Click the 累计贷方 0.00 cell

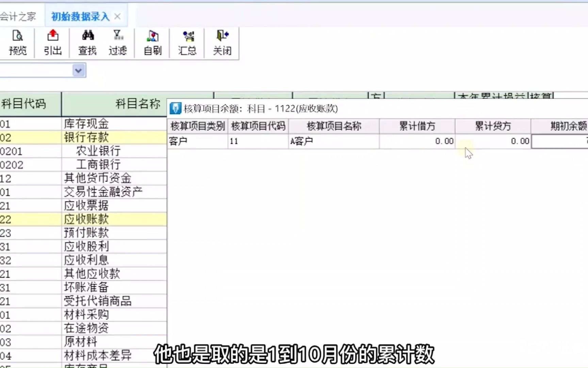pos(493,141)
